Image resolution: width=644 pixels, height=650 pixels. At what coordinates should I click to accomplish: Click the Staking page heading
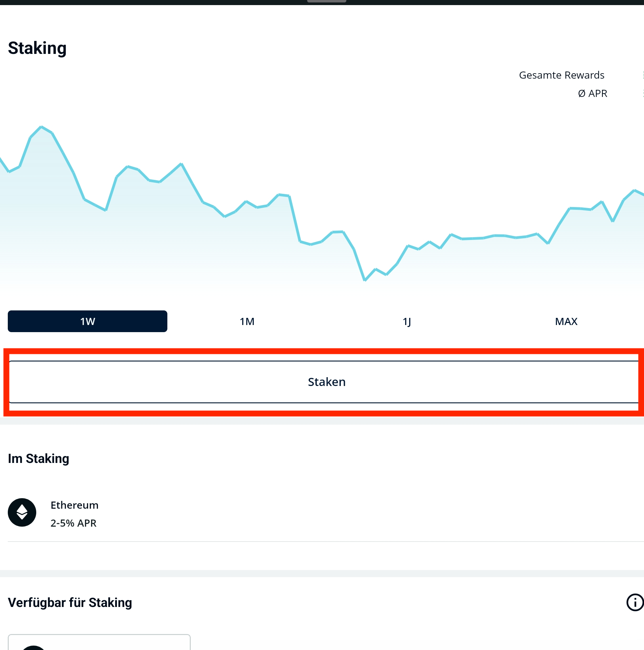point(37,48)
